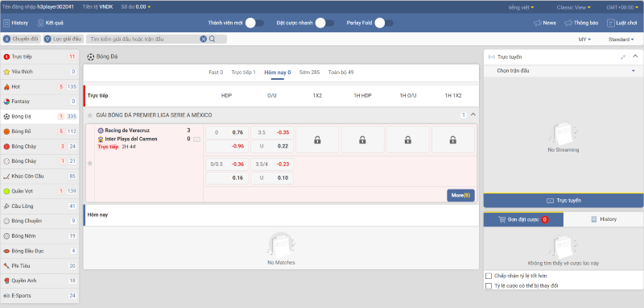
Task: Open Kết quả results icon
Action: 41,23
